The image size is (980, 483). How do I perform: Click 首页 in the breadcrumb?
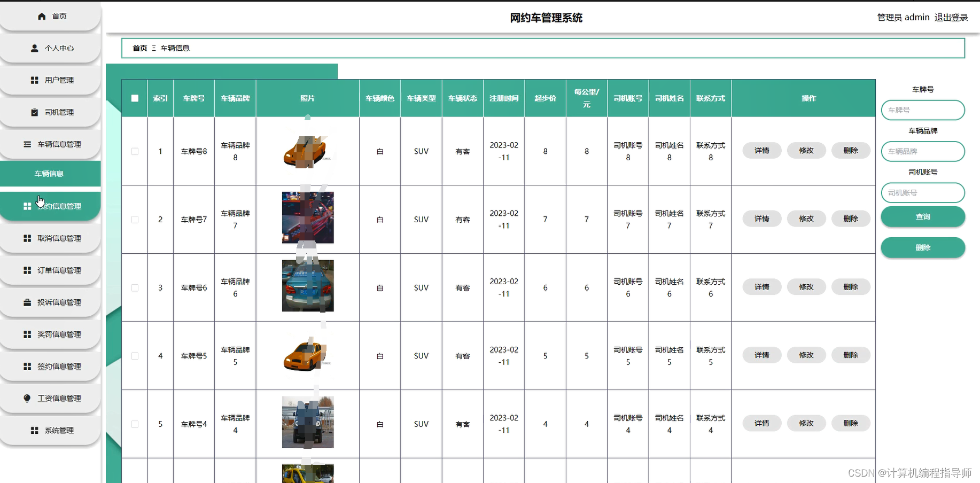(140, 48)
